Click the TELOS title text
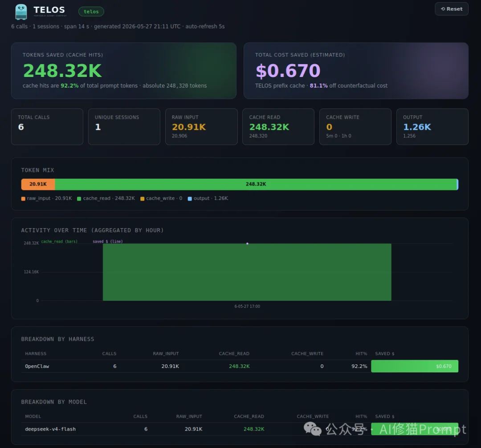The height and width of the screenshot is (448, 481). click(x=49, y=10)
